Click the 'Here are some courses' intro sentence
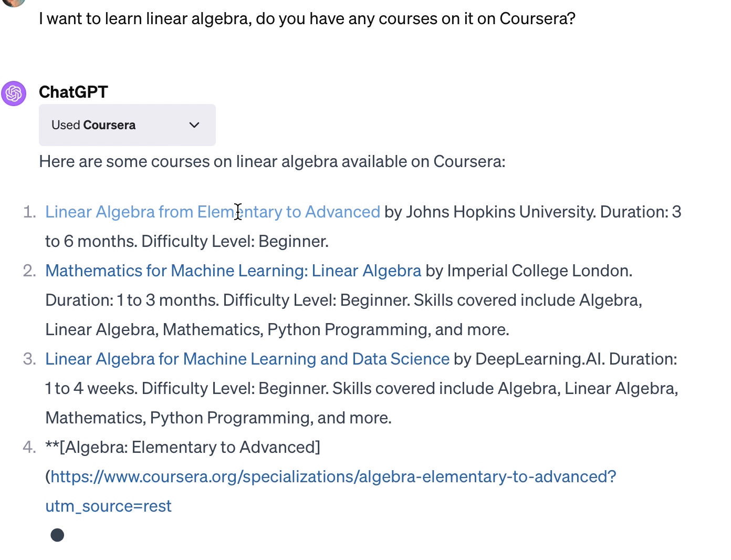This screenshot has width=731, height=560. pyautogui.click(x=272, y=161)
